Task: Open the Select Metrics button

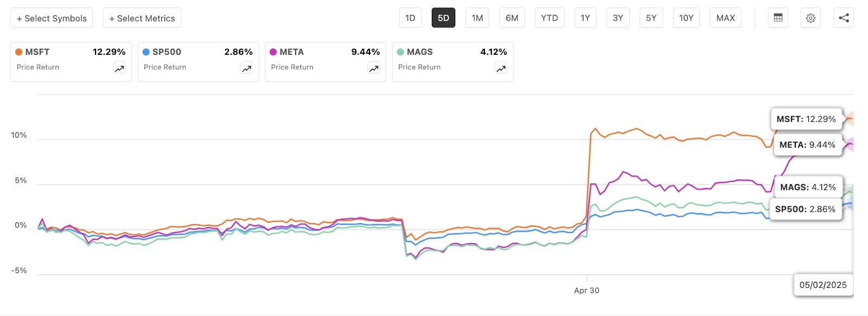Action: pyautogui.click(x=142, y=18)
